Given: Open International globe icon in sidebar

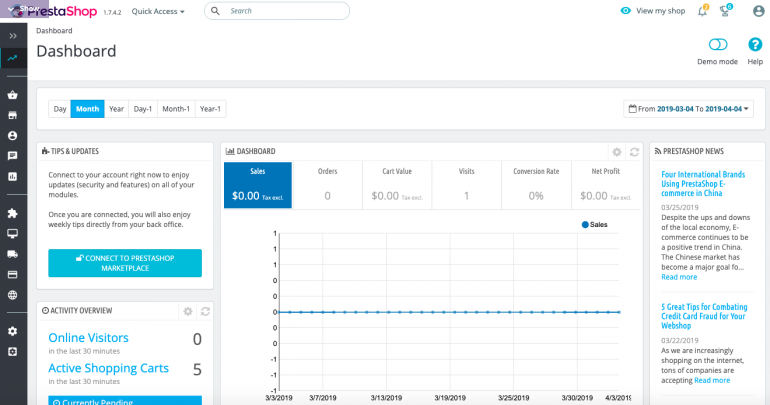Looking at the screenshot, I should click(12, 295).
